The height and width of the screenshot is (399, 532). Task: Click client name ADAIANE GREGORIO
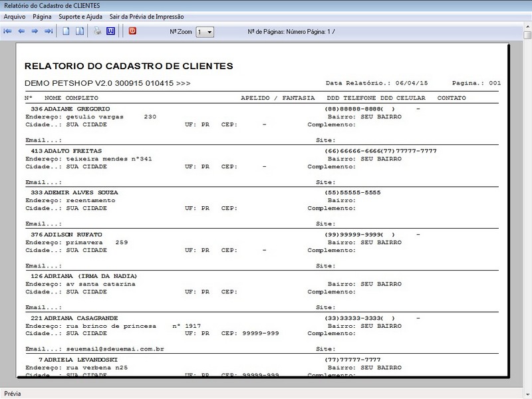pos(76,109)
